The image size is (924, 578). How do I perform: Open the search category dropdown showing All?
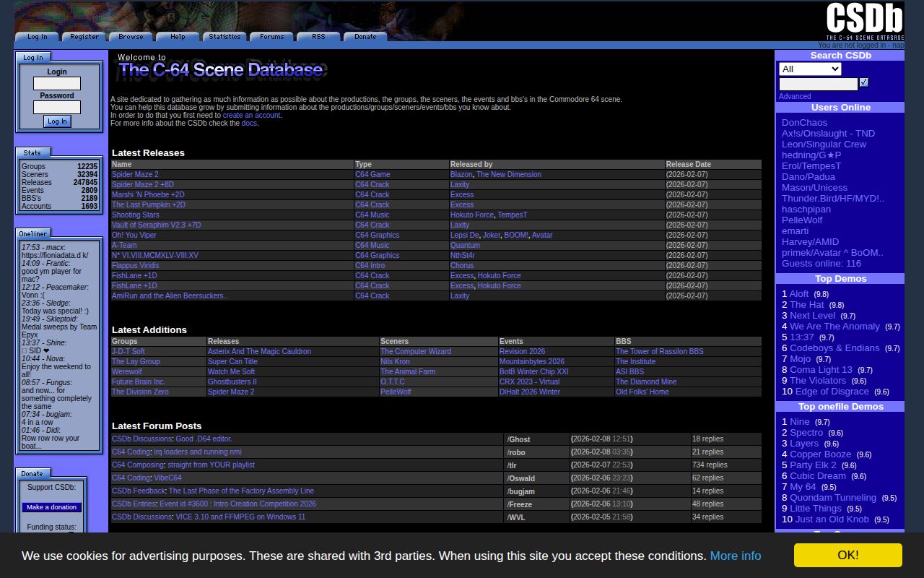[809, 69]
